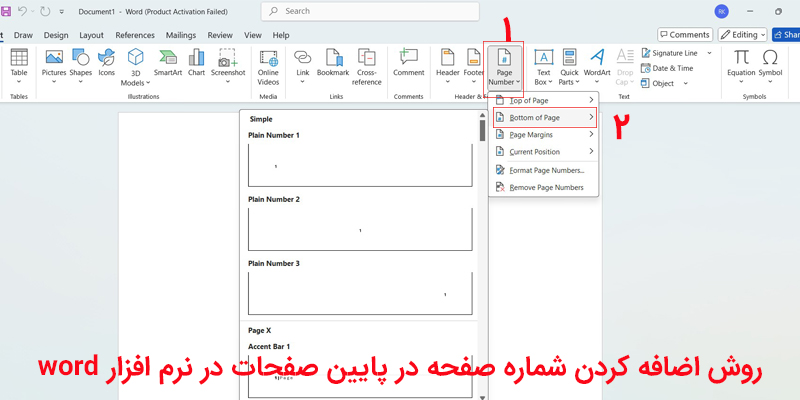The width and height of the screenshot is (800, 400).
Task: Choose Remove Page Numbers
Action: [x=543, y=187]
